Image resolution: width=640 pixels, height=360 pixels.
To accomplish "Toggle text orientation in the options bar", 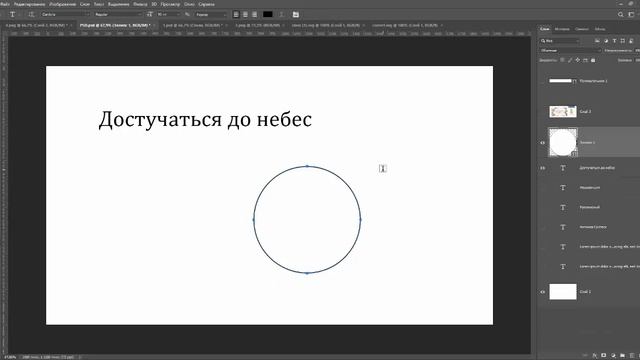I will [x=31, y=14].
